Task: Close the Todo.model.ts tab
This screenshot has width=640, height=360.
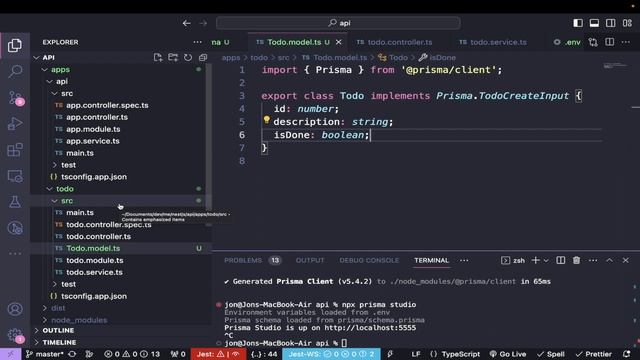Action: point(339,42)
